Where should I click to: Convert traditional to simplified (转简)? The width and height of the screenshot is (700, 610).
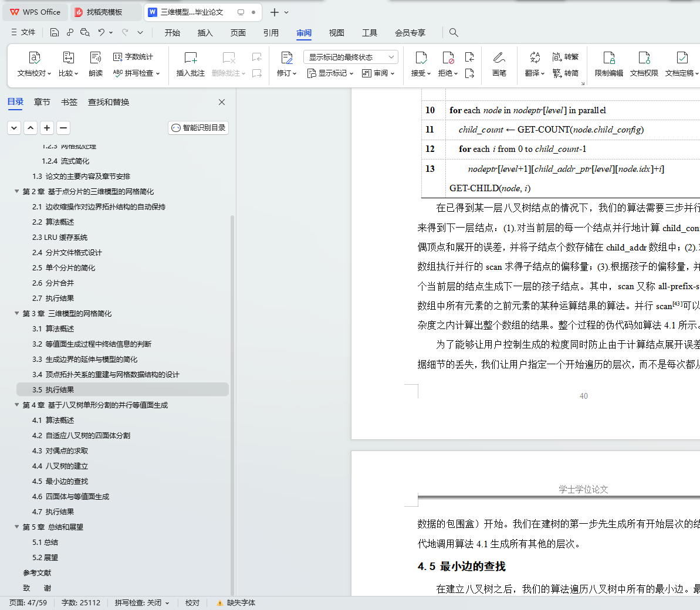pos(565,73)
